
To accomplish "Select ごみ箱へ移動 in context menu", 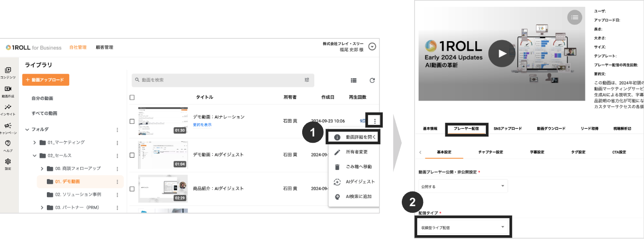I will [353, 166].
